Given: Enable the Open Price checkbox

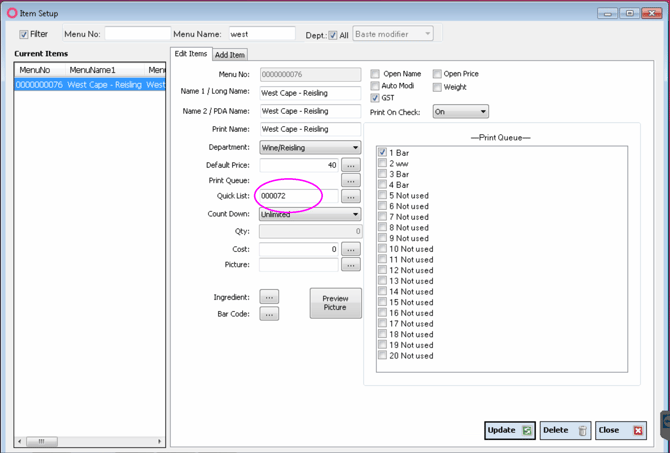Looking at the screenshot, I should (x=437, y=74).
